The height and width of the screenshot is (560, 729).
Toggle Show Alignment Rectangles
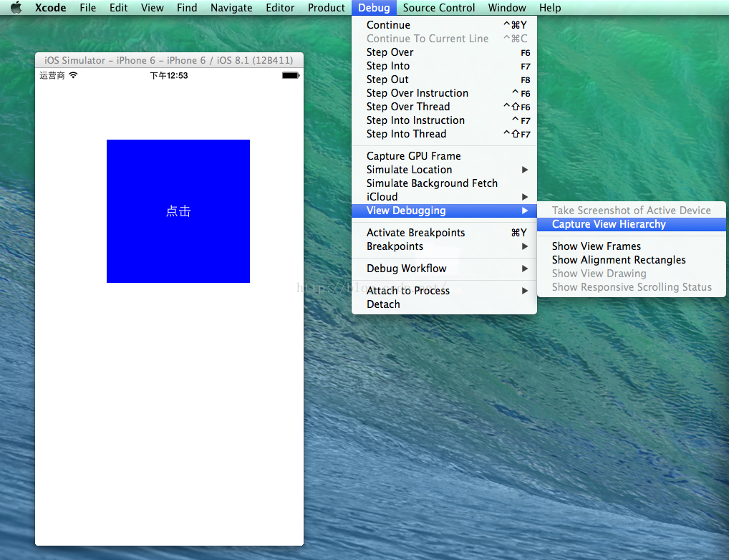coord(632,260)
